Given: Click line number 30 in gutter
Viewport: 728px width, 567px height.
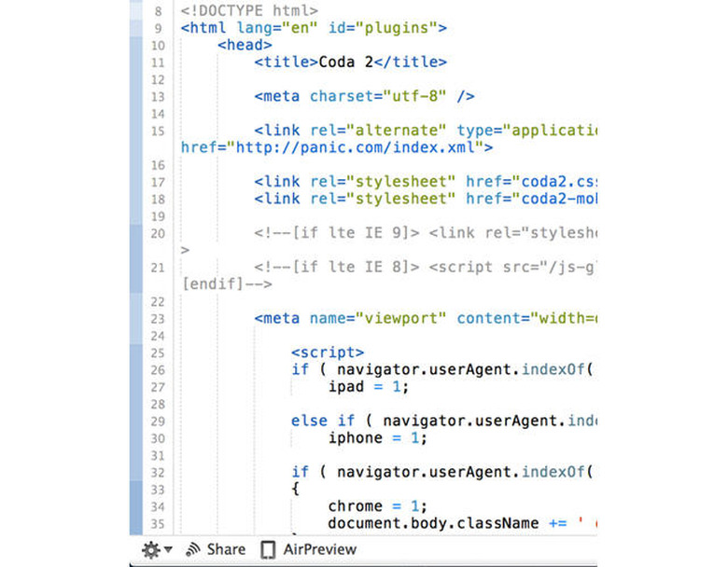Looking at the screenshot, I should pyautogui.click(x=158, y=438).
